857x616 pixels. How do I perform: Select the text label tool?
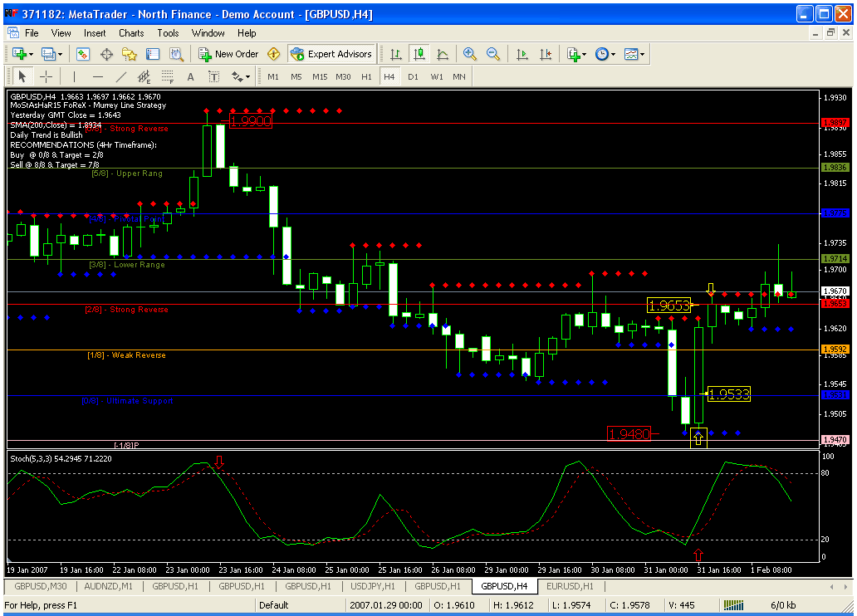point(190,77)
